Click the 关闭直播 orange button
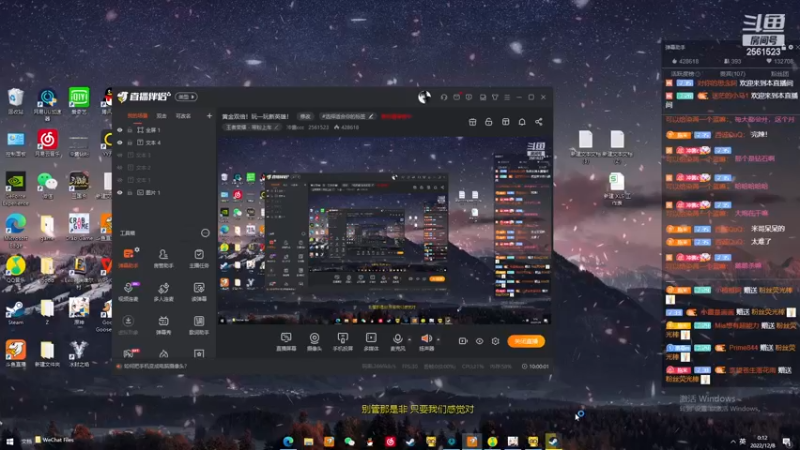The image size is (800, 450). [x=526, y=341]
